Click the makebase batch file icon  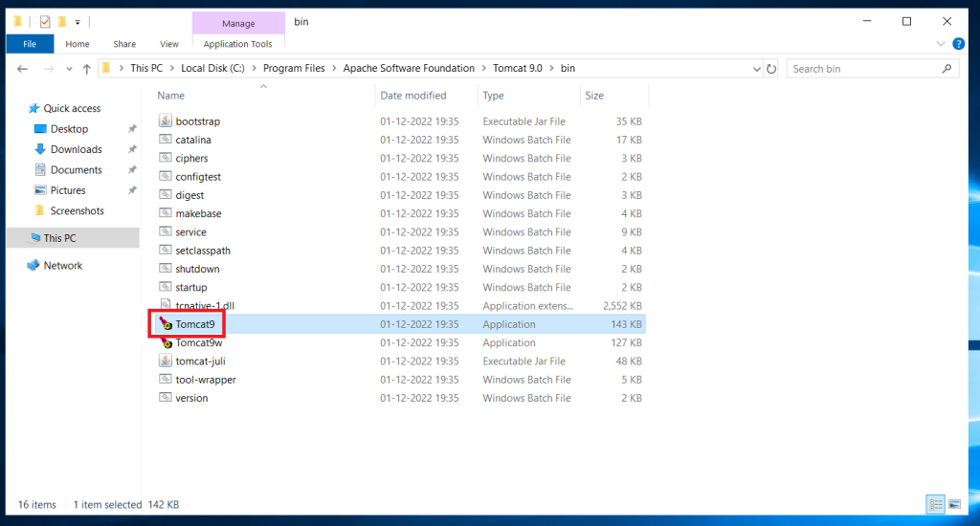click(165, 213)
